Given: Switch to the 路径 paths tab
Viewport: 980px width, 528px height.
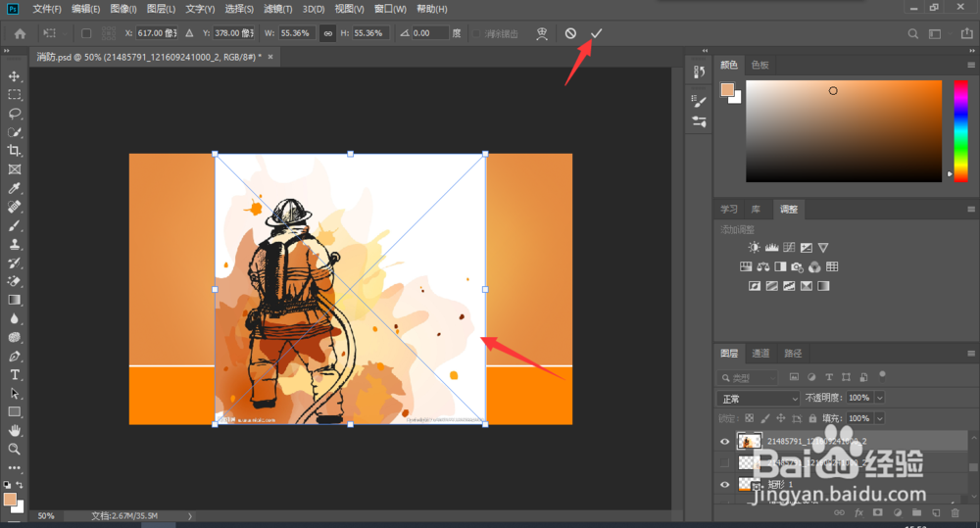Looking at the screenshot, I should (793, 353).
